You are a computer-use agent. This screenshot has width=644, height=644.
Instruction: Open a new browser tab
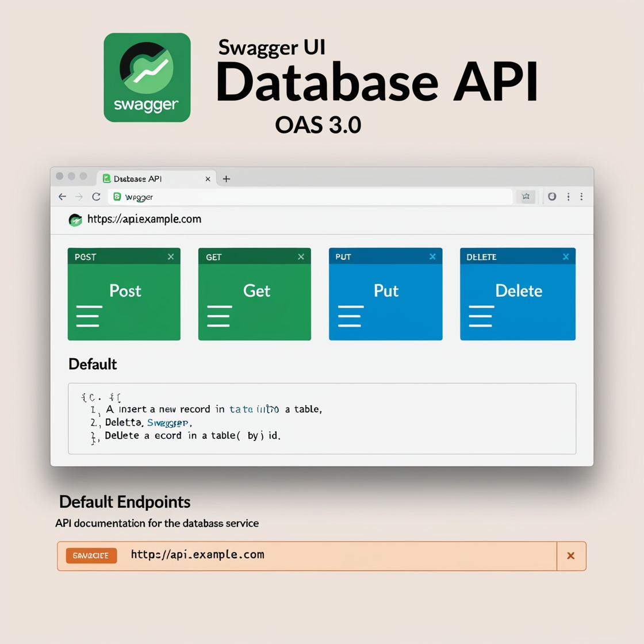(x=227, y=179)
